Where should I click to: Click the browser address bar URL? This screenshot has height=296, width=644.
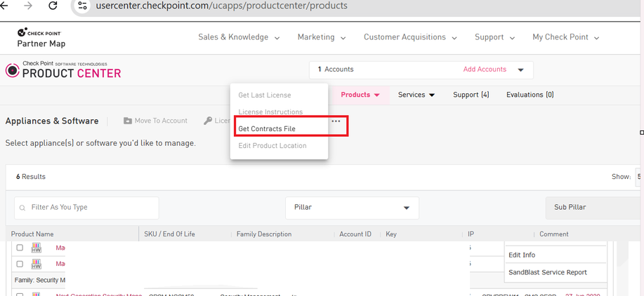[x=221, y=6]
